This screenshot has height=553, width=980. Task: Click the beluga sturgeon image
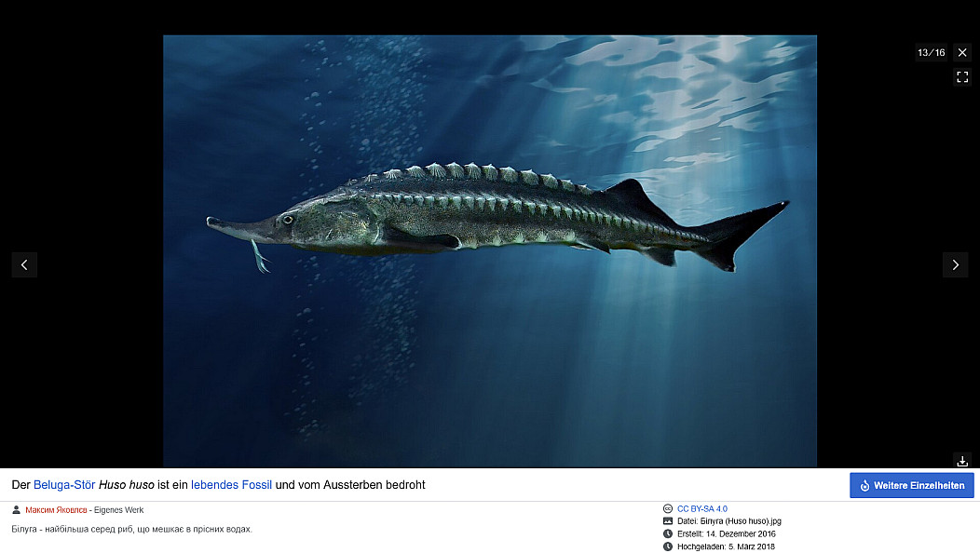(490, 250)
